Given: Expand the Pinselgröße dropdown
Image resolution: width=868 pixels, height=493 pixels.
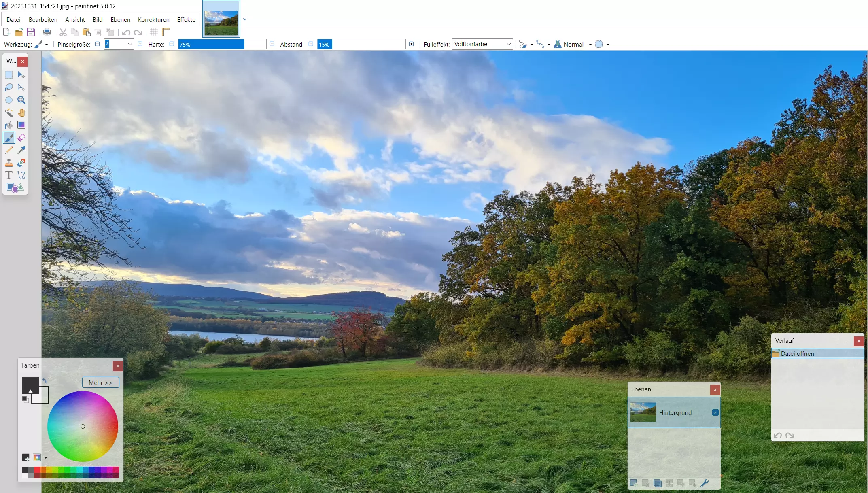Looking at the screenshot, I should (130, 44).
